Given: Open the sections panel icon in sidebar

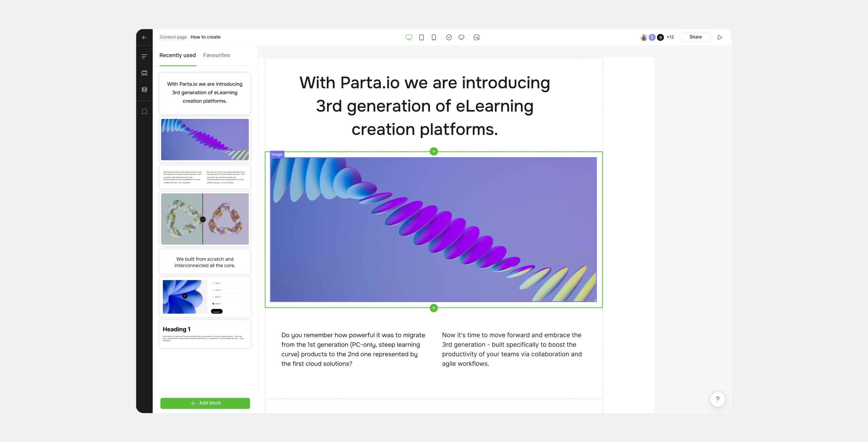Looking at the screenshot, I should pyautogui.click(x=144, y=73).
